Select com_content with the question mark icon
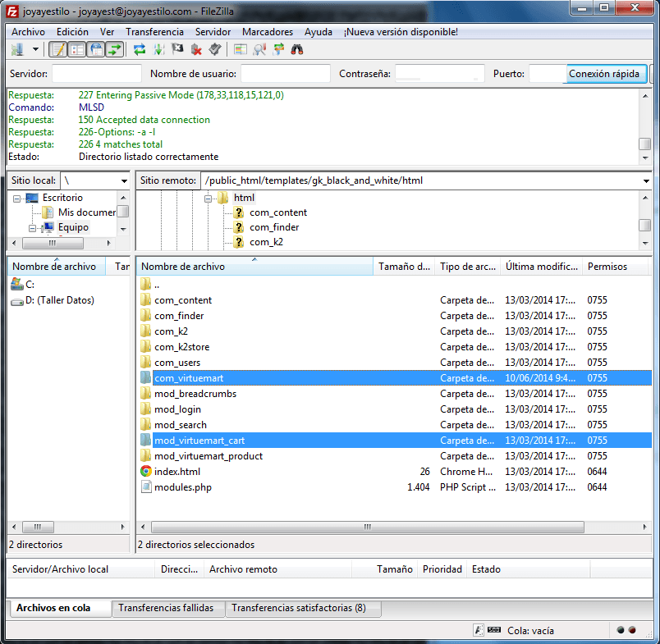This screenshot has width=660, height=644. (239, 212)
